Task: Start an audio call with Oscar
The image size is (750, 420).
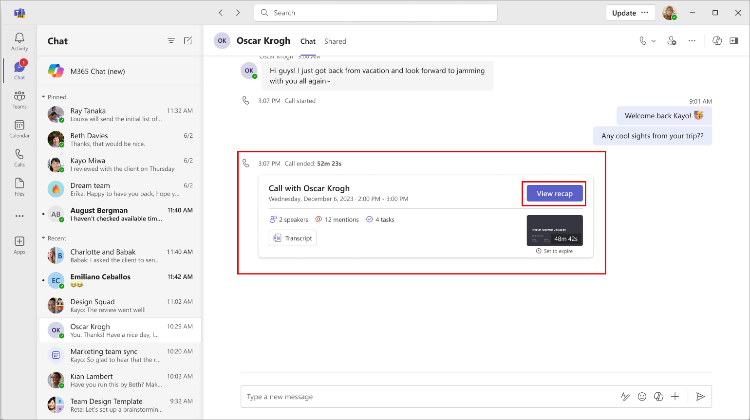Action: tap(642, 41)
